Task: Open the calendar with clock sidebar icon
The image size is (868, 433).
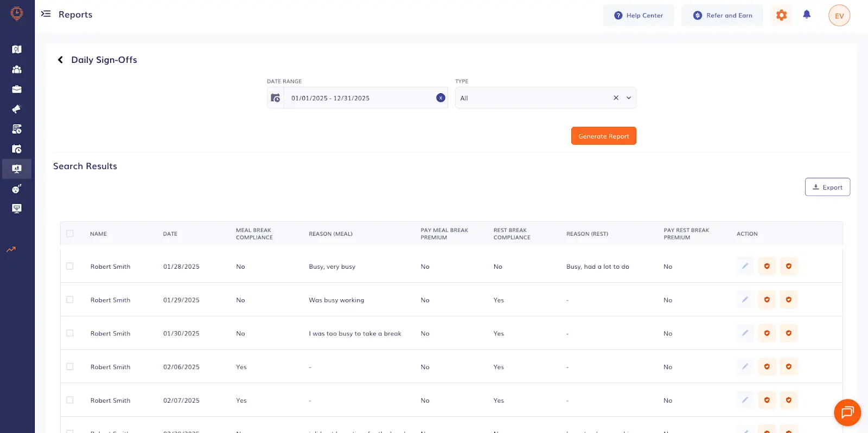Action: click(17, 149)
